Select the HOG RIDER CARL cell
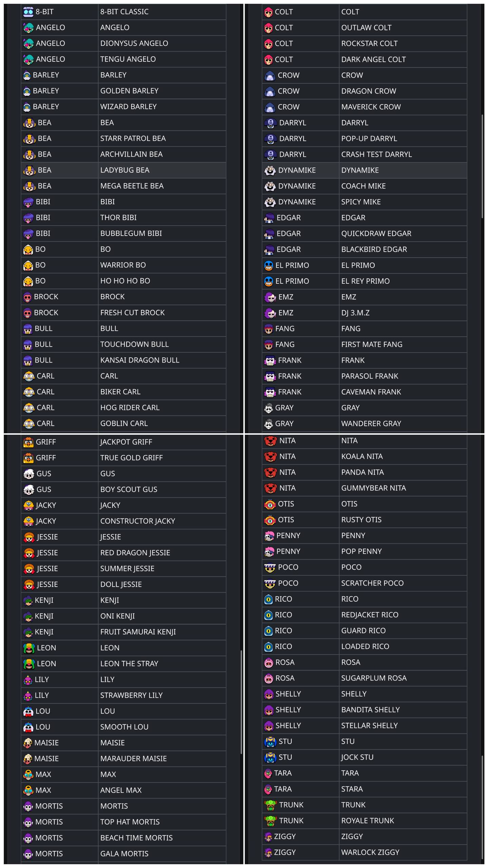 tap(162, 408)
